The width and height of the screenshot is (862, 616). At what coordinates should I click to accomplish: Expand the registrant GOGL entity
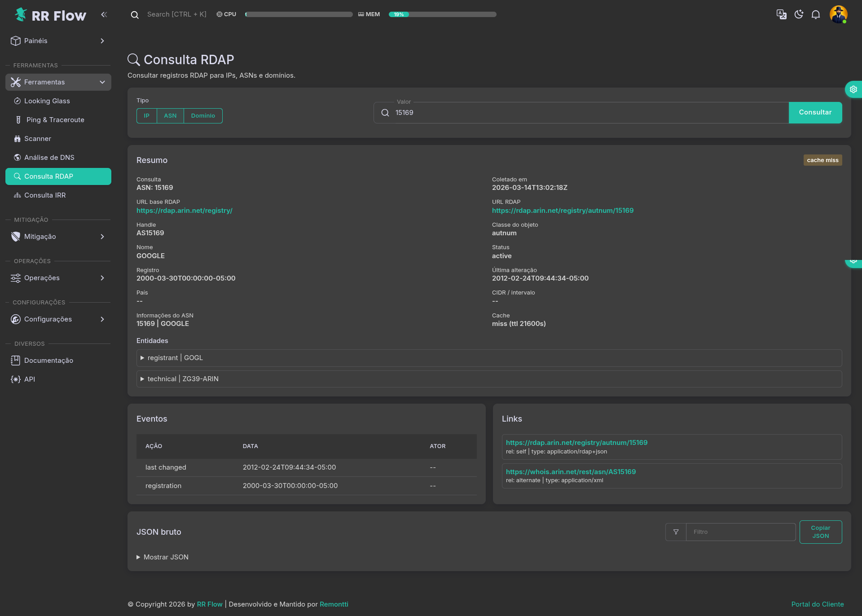(175, 358)
